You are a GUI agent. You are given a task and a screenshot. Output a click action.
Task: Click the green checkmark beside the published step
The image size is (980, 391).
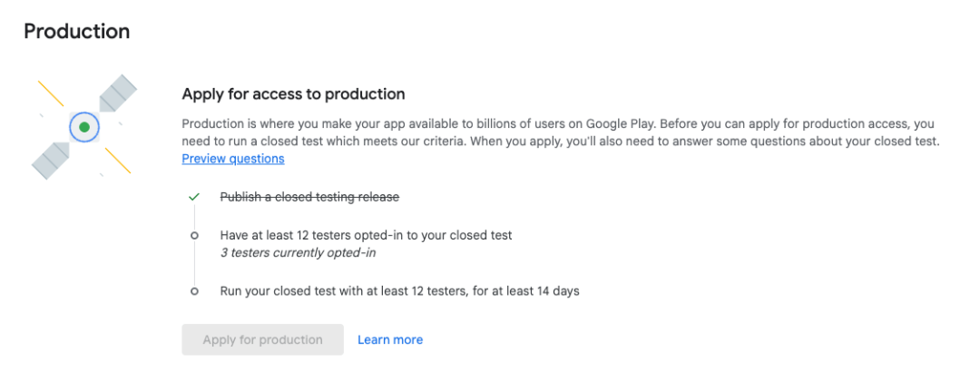click(194, 197)
